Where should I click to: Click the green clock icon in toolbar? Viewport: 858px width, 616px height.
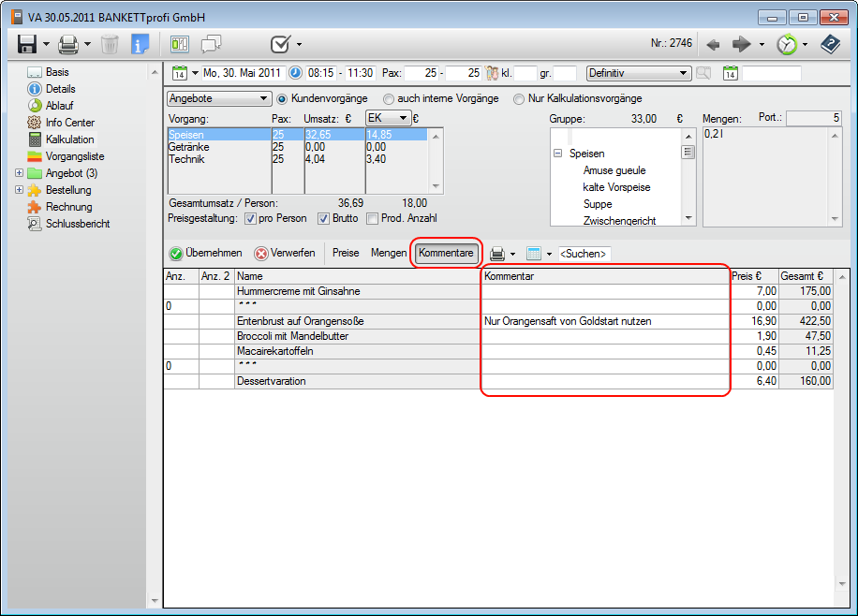(787, 44)
